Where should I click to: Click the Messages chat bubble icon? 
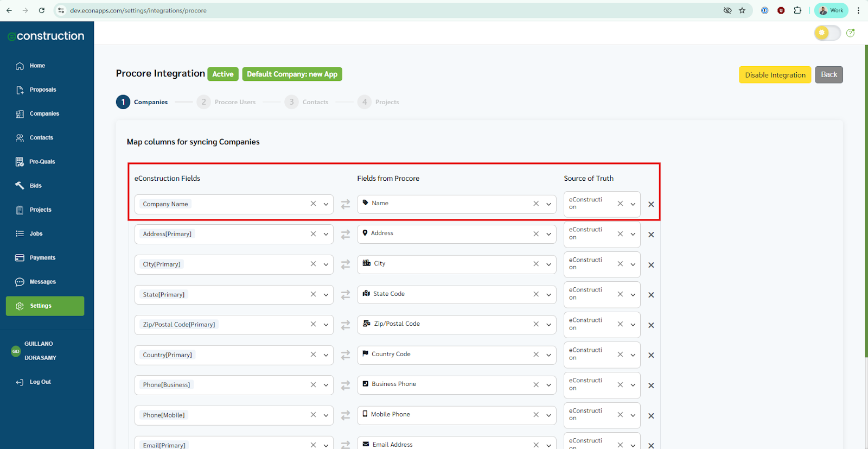click(20, 282)
